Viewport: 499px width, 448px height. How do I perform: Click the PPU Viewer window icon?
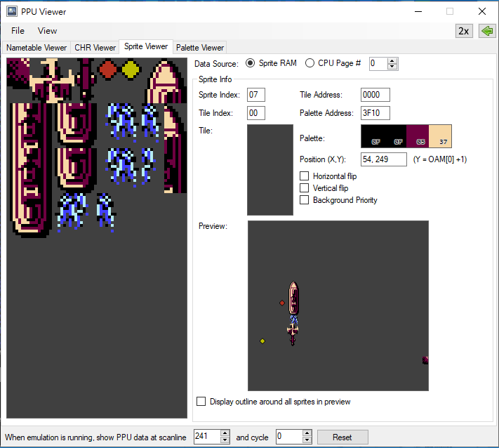12,11
